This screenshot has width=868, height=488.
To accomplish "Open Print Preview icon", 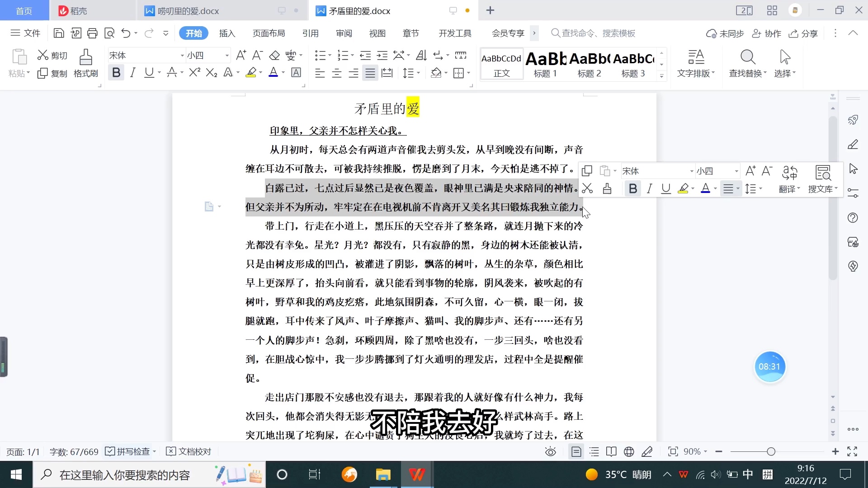I will pos(109,33).
